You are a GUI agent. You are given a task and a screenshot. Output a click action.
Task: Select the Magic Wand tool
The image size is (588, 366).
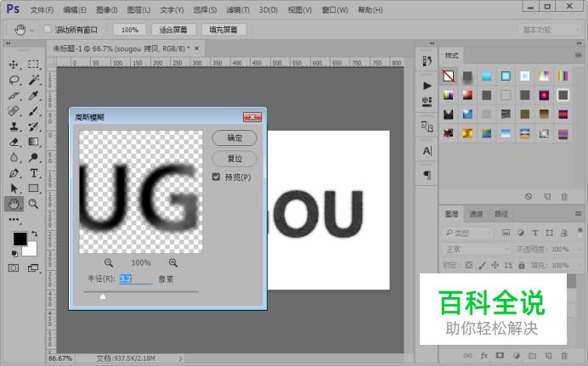[x=34, y=80]
